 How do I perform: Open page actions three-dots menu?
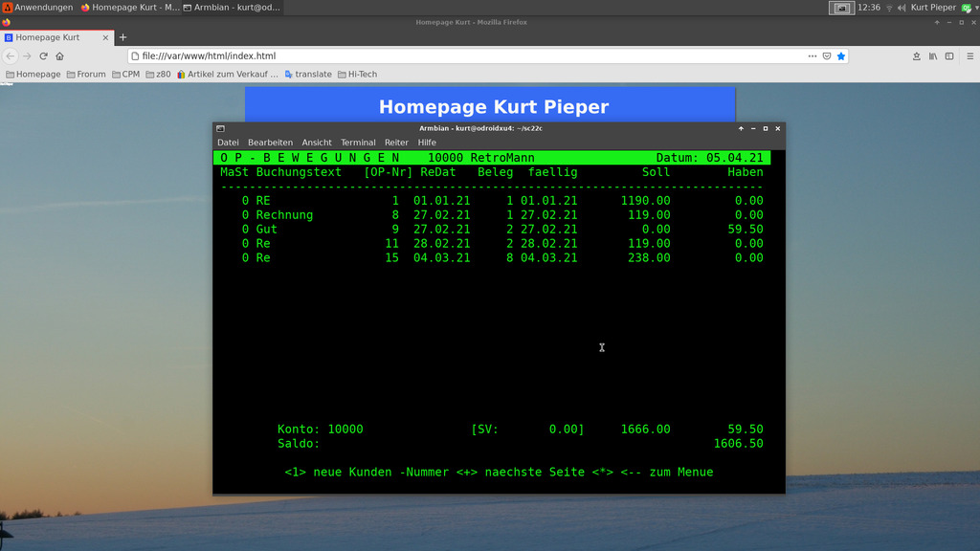[812, 56]
